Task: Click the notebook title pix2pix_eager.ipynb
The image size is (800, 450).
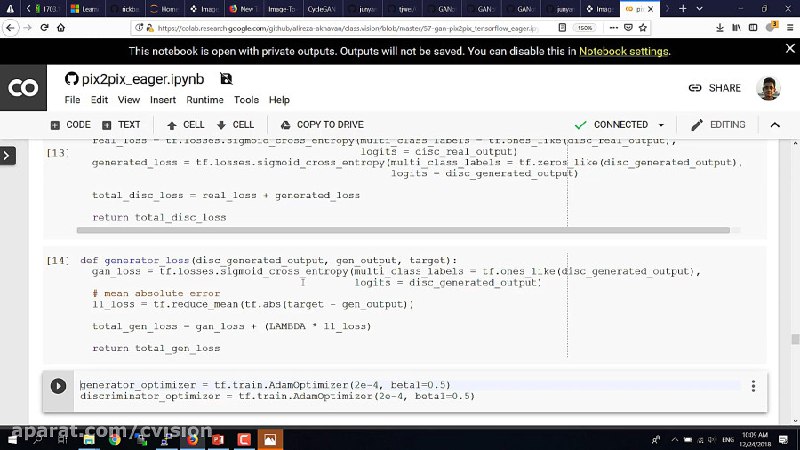Action: [143, 79]
